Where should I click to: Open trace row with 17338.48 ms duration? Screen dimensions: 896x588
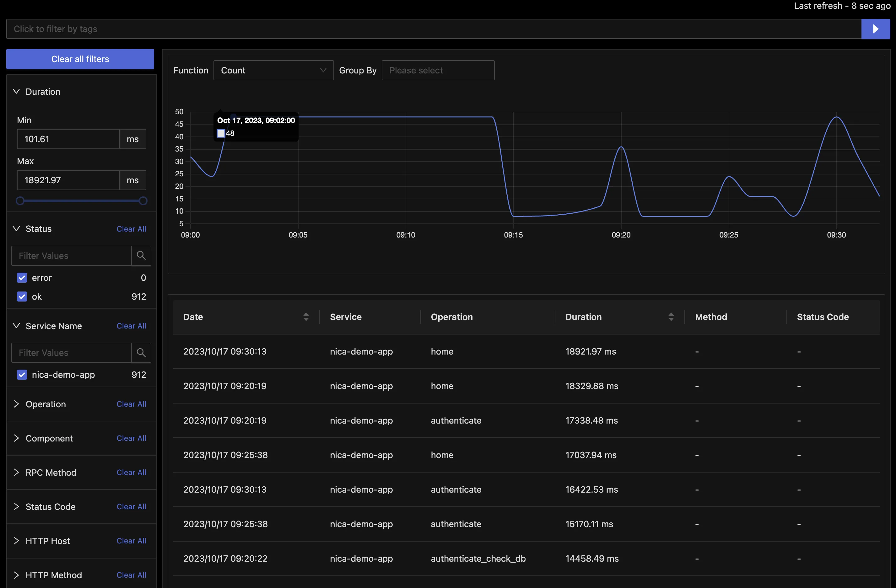[526, 420]
